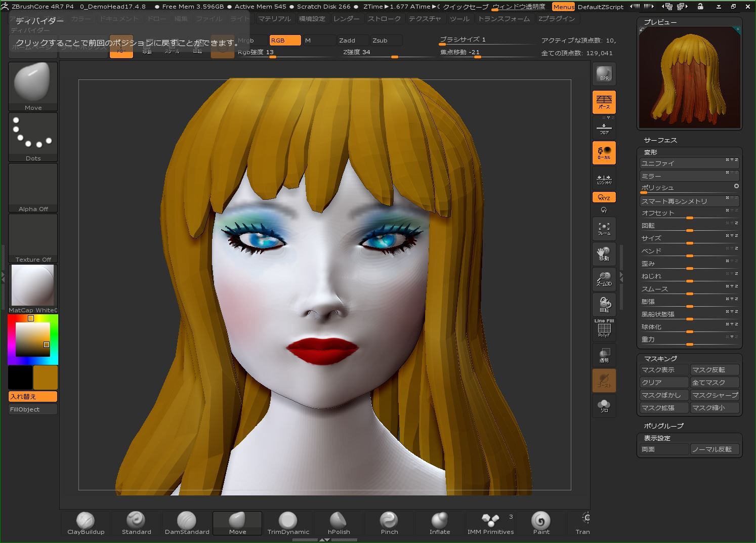Screen dimensions: 756x543
Task: Open the テクスチャ texture menu
Action: point(425,19)
